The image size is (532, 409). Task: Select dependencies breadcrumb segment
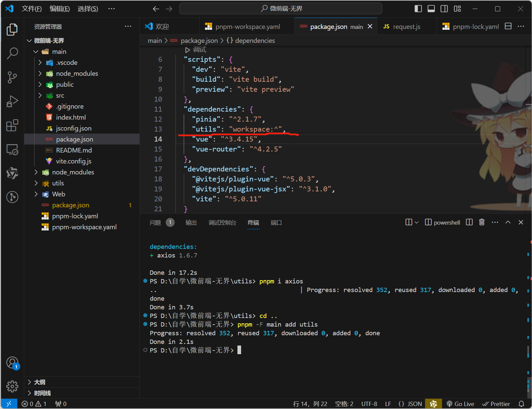[251, 41]
